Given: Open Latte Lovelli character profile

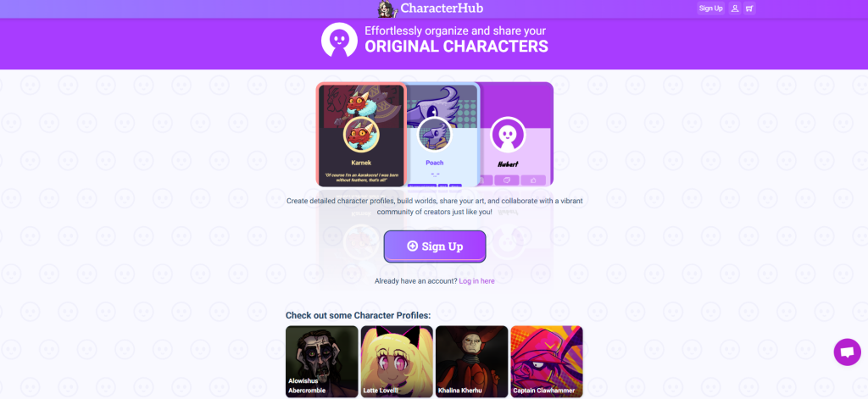Looking at the screenshot, I should [397, 362].
